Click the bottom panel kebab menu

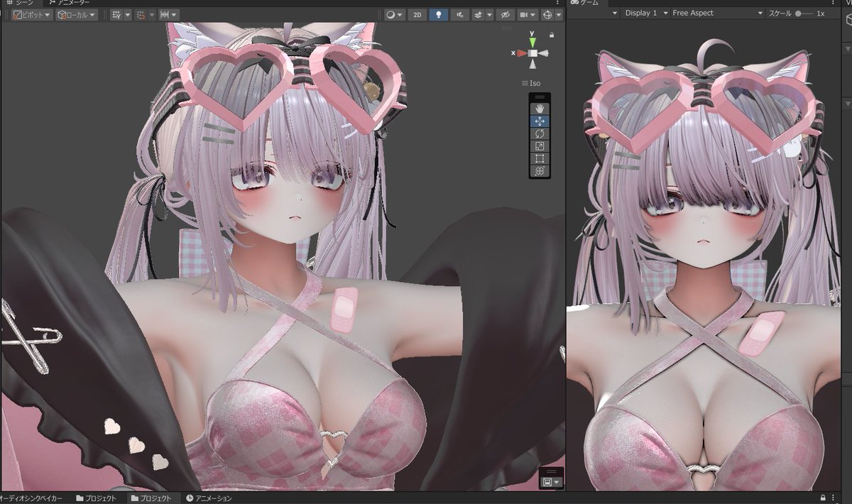click(x=834, y=498)
